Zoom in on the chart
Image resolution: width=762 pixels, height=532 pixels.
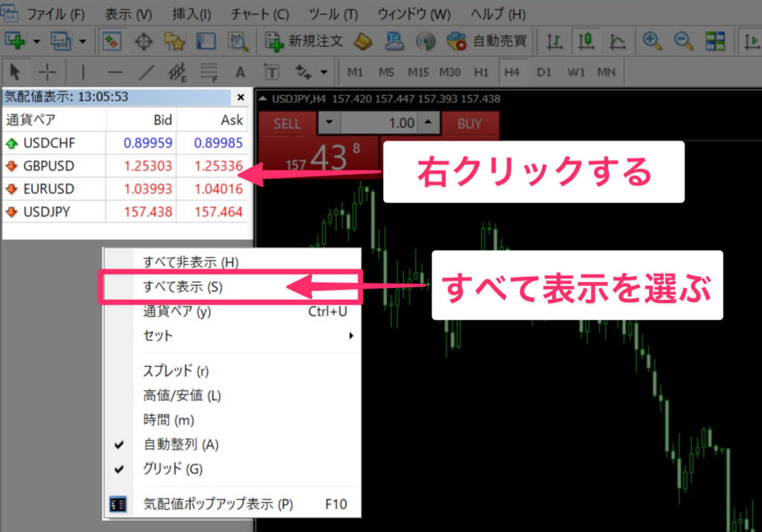point(653,41)
